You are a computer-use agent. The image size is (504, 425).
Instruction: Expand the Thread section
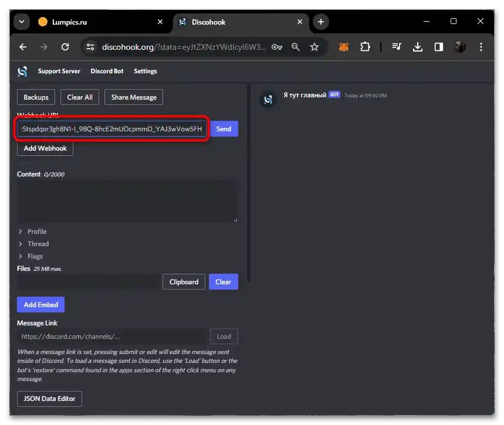click(x=34, y=244)
